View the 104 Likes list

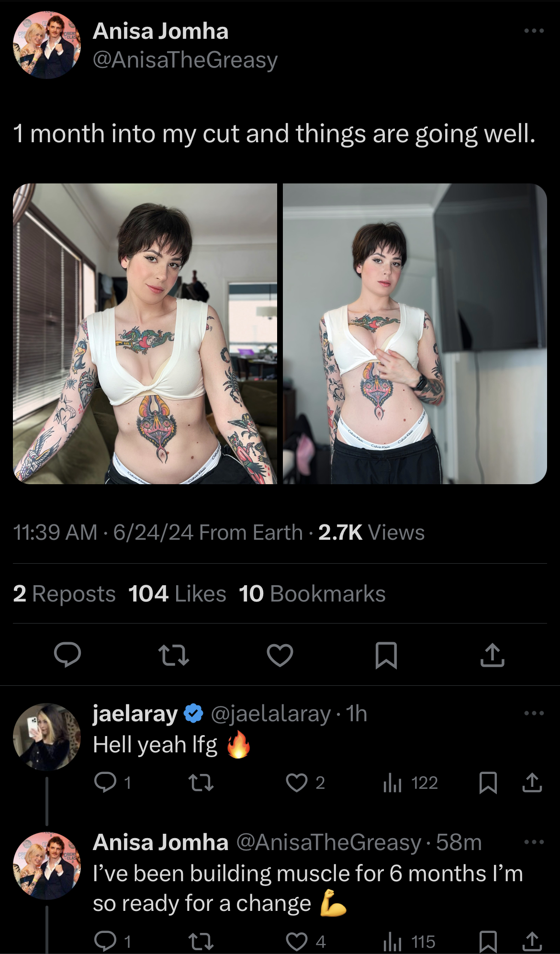tap(177, 594)
